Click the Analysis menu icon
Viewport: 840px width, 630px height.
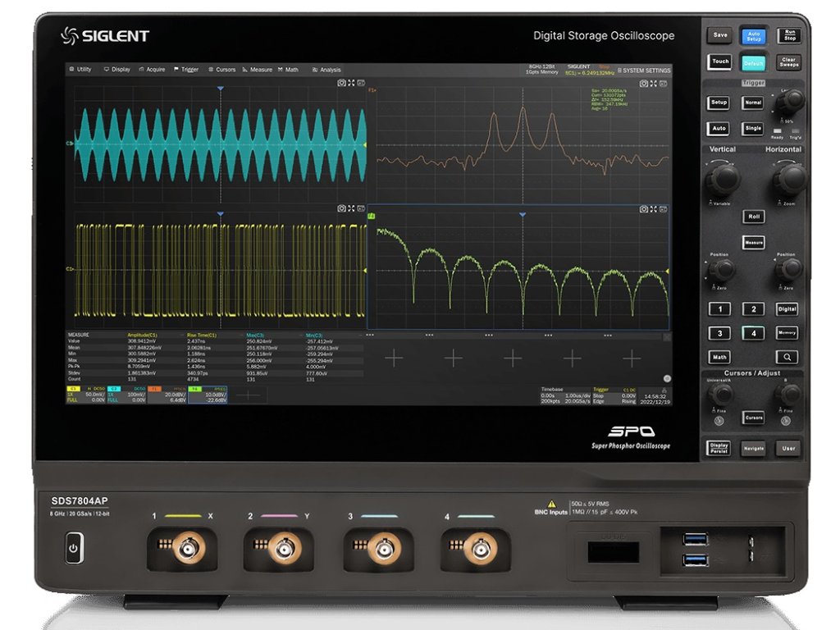(x=315, y=70)
